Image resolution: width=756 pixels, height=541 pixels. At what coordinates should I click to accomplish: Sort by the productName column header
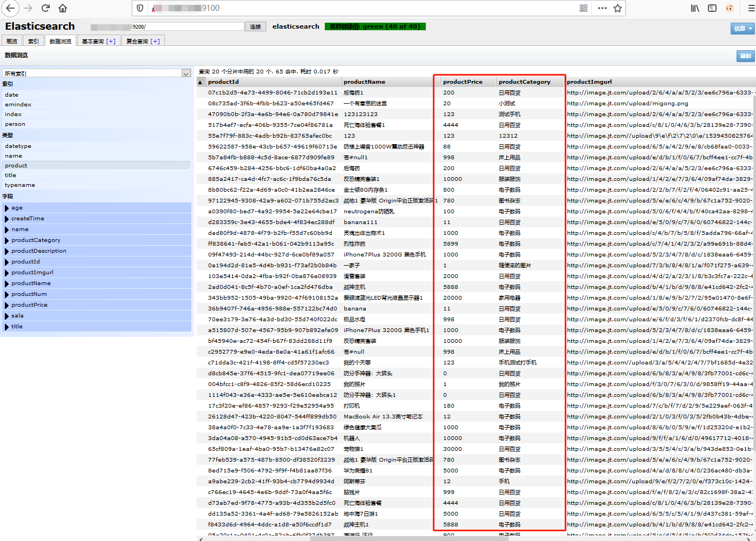click(x=391, y=82)
